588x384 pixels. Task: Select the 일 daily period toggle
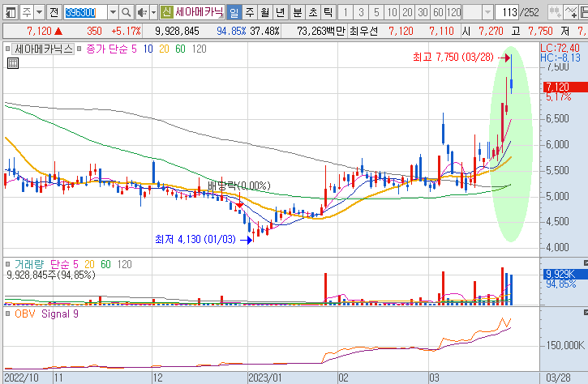point(234,13)
